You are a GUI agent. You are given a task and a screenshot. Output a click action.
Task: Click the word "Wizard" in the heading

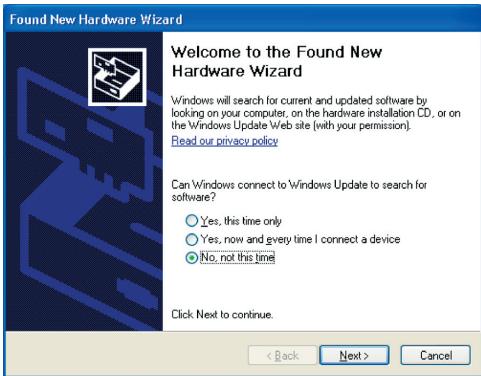point(276,71)
